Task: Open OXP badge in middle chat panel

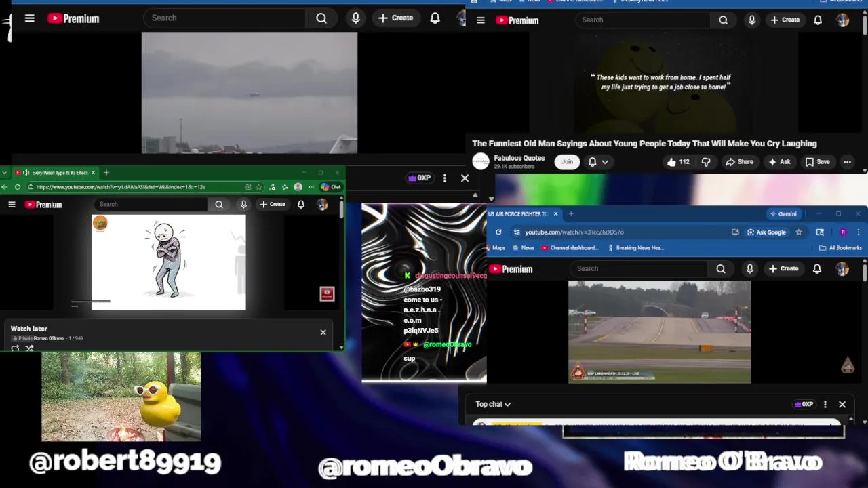Action: point(419,178)
